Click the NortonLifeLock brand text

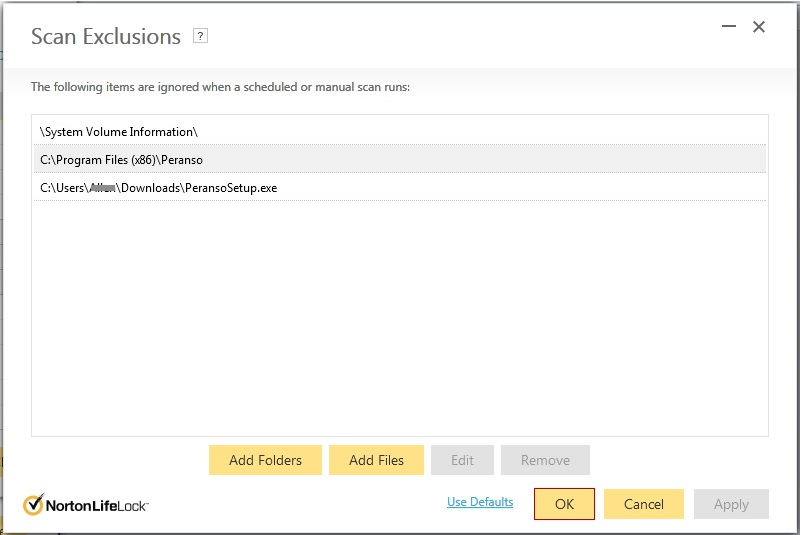point(97,505)
